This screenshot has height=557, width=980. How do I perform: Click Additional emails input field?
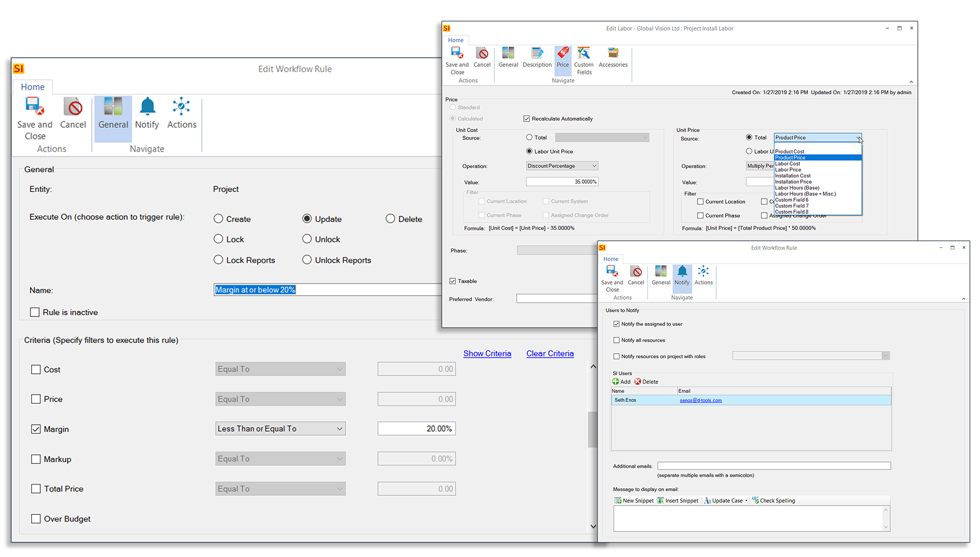click(x=774, y=466)
